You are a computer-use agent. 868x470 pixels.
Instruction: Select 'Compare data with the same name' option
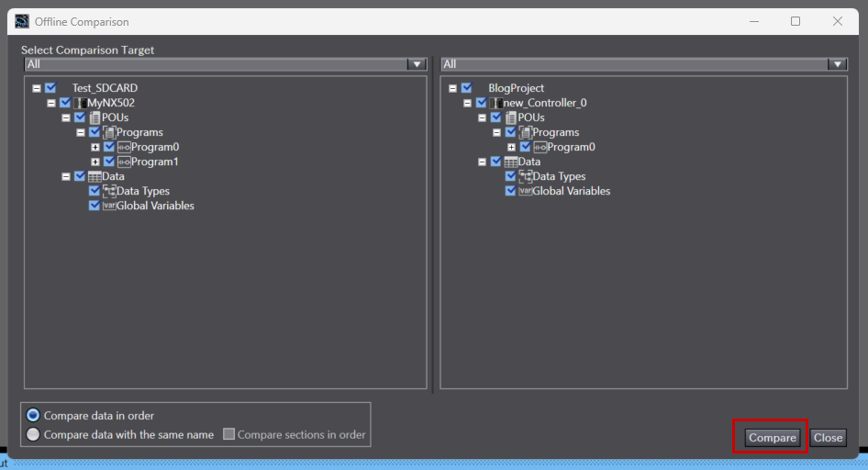(x=34, y=435)
